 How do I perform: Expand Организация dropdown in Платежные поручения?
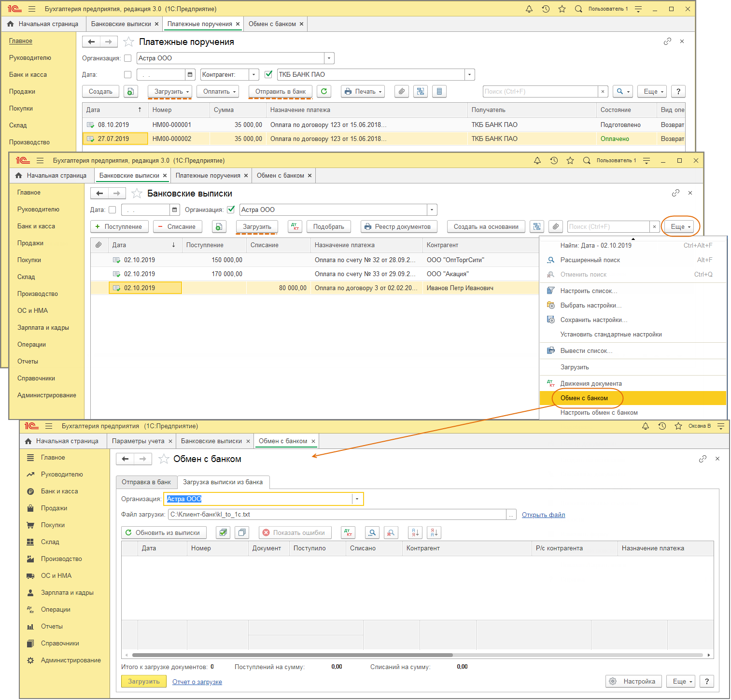tap(329, 58)
